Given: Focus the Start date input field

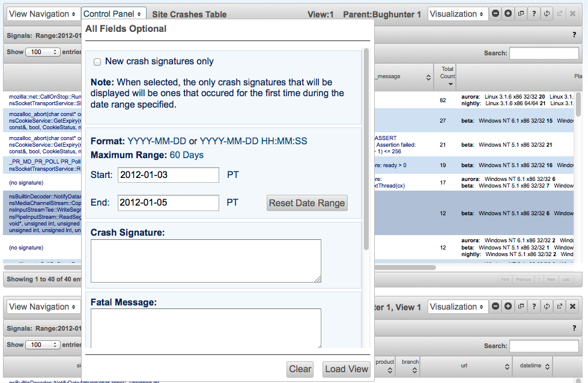Looking at the screenshot, I should point(168,175).
